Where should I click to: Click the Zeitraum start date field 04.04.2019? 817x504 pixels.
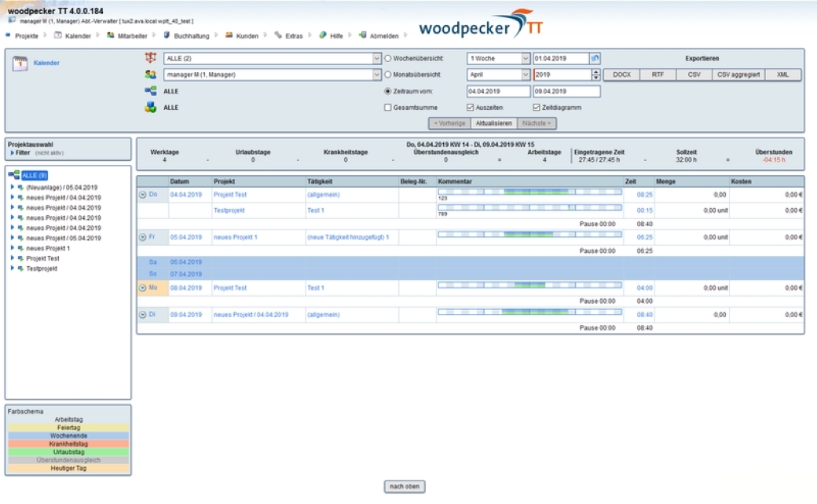499,91
